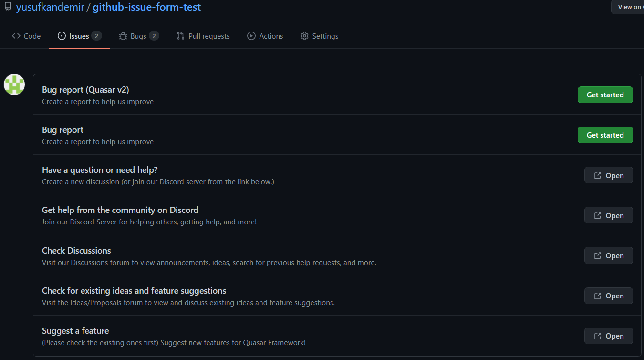Get started with Quasar v2 bug report
Viewport: 644px width, 360px height.
605,95
